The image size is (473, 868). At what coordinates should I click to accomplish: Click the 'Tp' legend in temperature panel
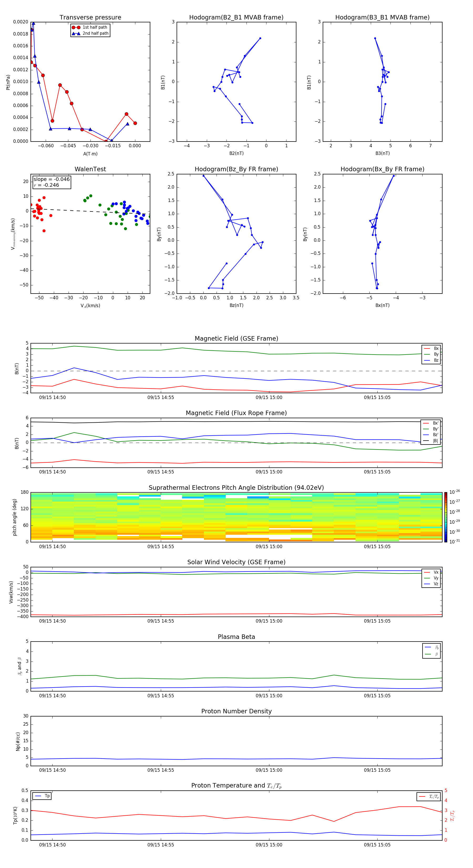tap(42, 796)
